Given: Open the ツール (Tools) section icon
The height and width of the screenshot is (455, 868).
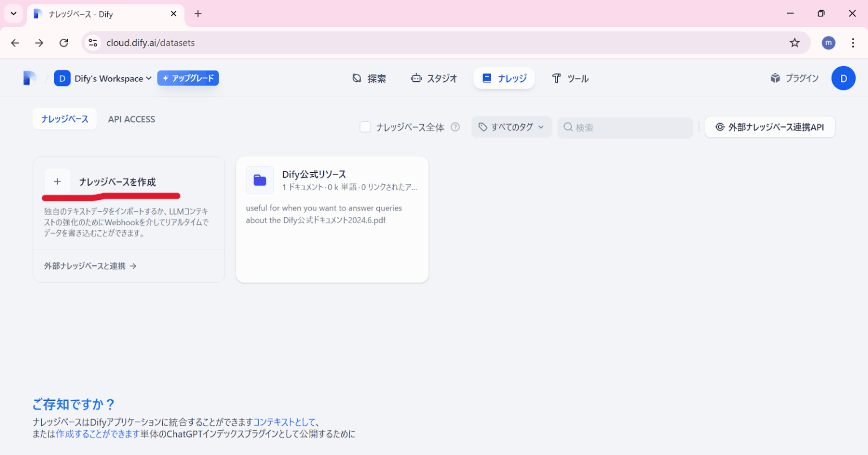Looking at the screenshot, I should click(556, 78).
